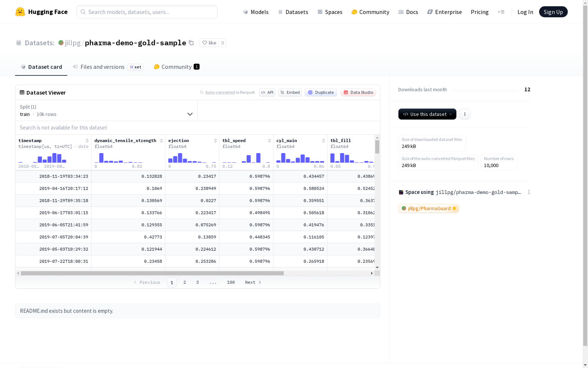Click the current page 1 button
The height and width of the screenshot is (368, 588).
(x=172, y=282)
